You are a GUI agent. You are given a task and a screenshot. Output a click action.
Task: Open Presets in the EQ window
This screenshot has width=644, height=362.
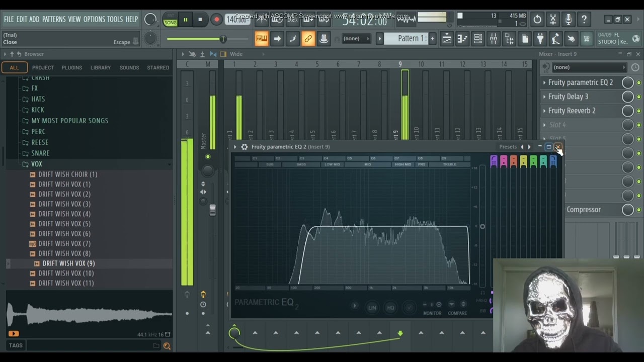[x=508, y=147]
